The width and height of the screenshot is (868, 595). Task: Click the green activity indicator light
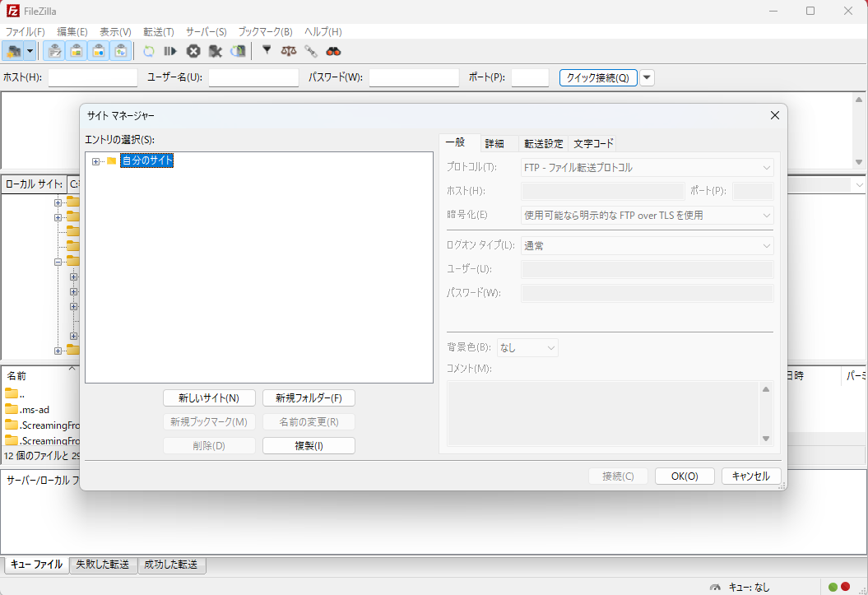point(833,587)
